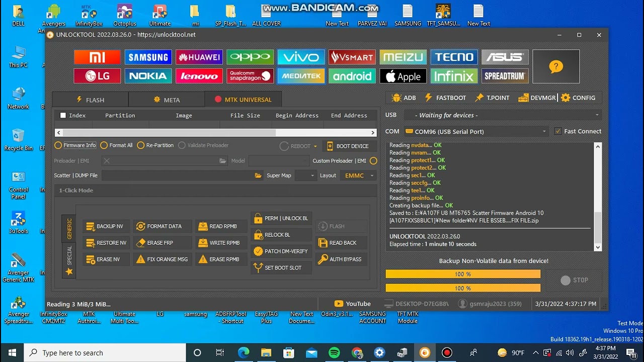Open Spotify from the taskbar
This screenshot has height=362, width=644.
(334, 352)
